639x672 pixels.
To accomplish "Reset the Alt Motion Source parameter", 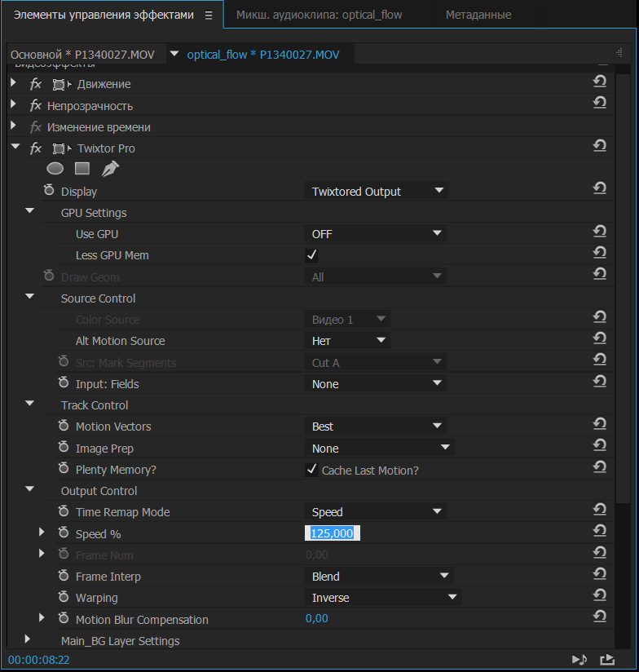I will (600, 338).
